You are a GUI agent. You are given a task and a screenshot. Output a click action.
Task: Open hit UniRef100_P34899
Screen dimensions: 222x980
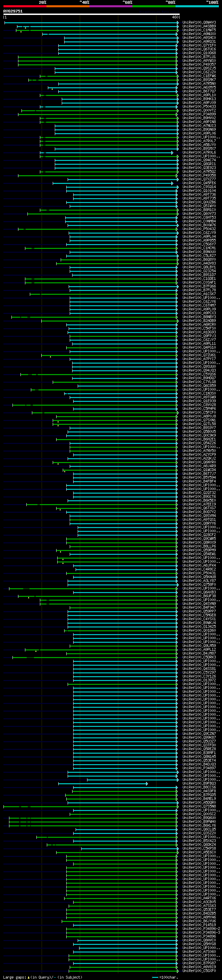point(199,114)
